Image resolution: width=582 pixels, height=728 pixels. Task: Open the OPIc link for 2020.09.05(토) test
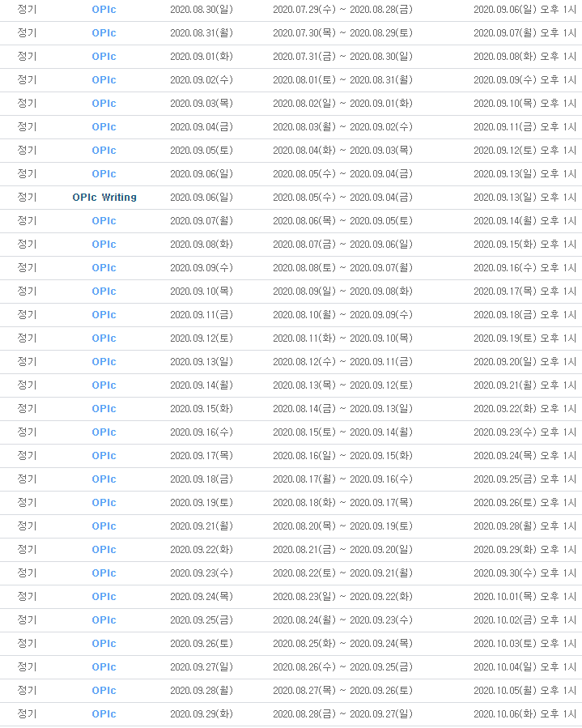point(104,151)
